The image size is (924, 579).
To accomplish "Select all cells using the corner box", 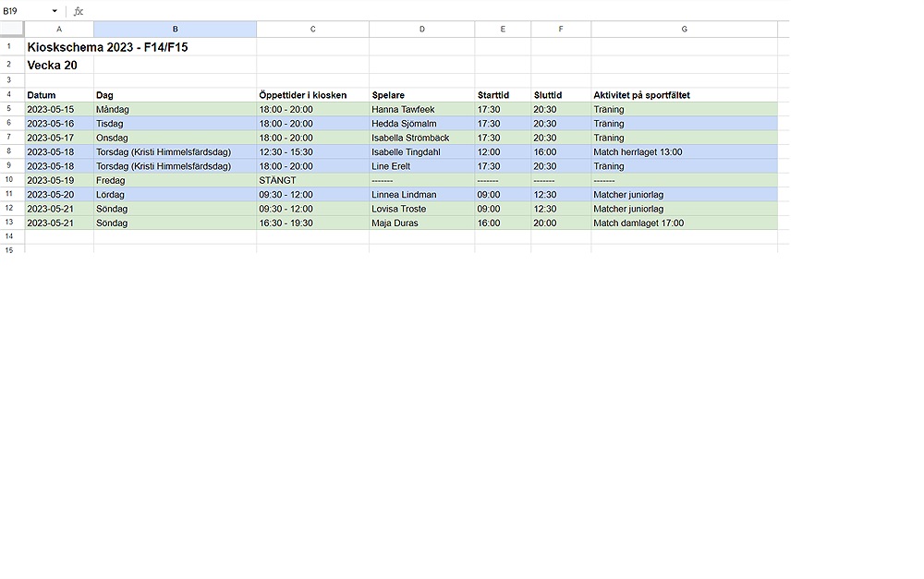I will (12, 30).
